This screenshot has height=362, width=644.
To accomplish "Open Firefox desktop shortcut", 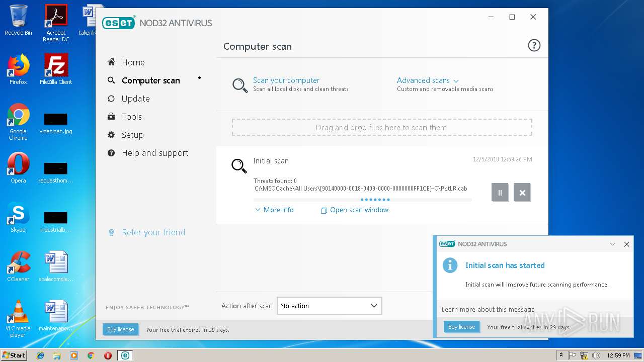I will tap(18, 69).
